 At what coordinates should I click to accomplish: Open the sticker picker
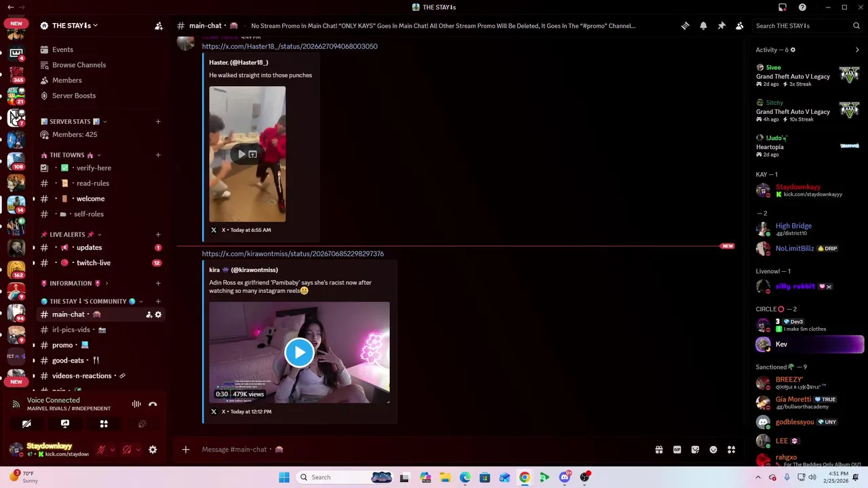tap(695, 449)
